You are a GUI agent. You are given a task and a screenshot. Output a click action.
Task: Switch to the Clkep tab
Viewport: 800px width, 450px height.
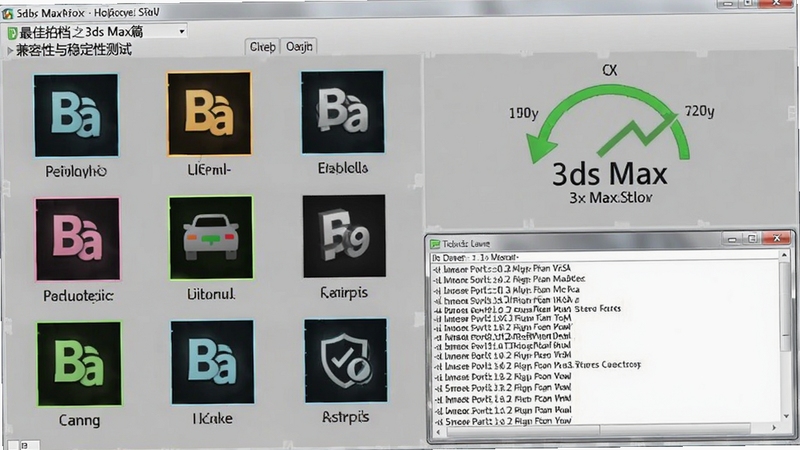[x=262, y=47]
